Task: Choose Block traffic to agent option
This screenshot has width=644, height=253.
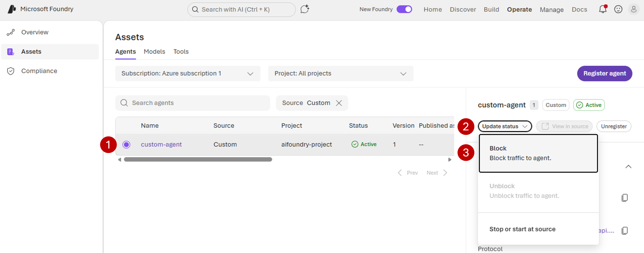Action: point(538,153)
